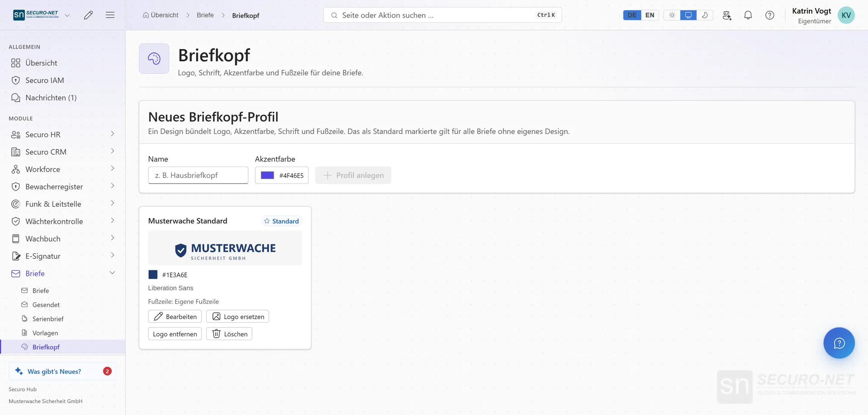Image resolution: width=868 pixels, height=415 pixels.
Task: Click the pencil edit icon in top bar
Action: (x=89, y=15)
